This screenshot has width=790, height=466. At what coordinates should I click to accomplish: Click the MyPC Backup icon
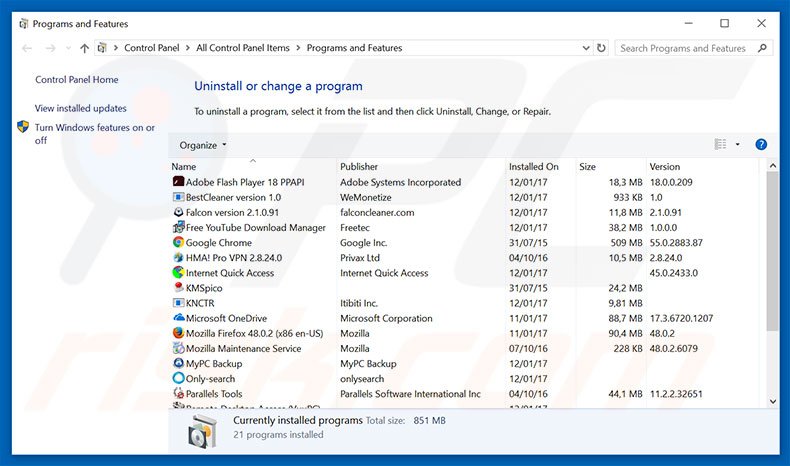coord(178,363)
